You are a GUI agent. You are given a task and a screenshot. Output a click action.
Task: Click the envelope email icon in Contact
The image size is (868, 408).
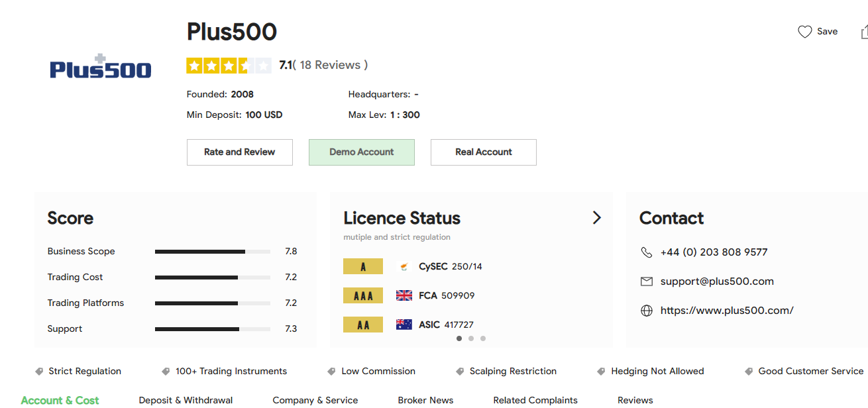click(x=647, y=281)
